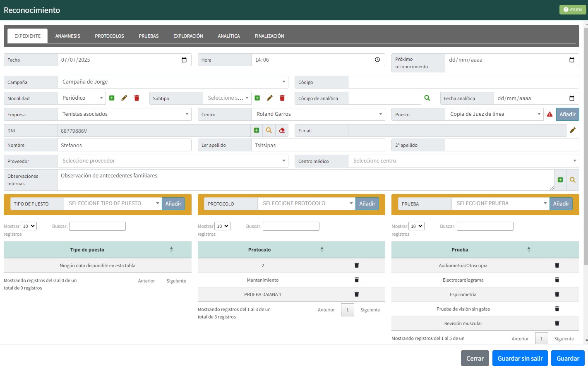The image size is (588, 366).
Task: Change Mostrar registros count in Protocolo table
Action: 222,226
